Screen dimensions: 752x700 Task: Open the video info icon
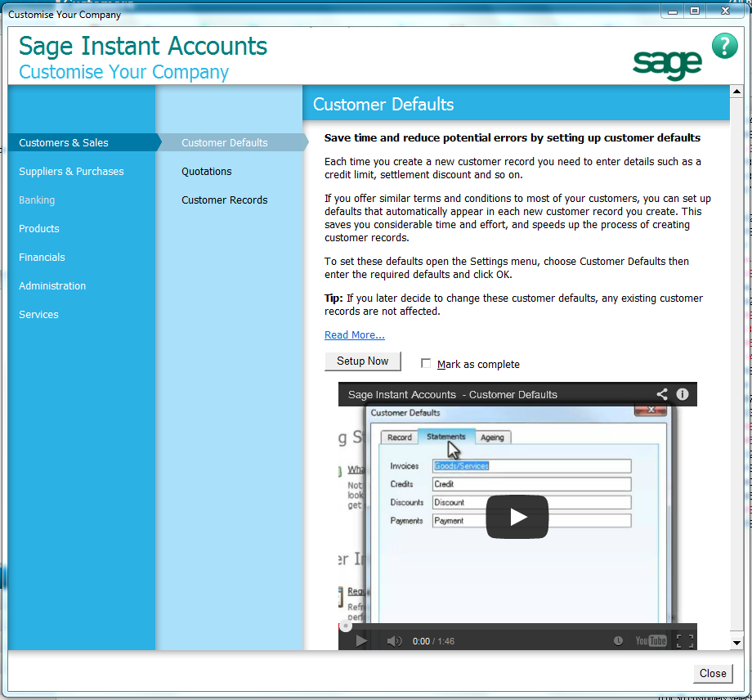pyautogui.click(x=683, y=393)
